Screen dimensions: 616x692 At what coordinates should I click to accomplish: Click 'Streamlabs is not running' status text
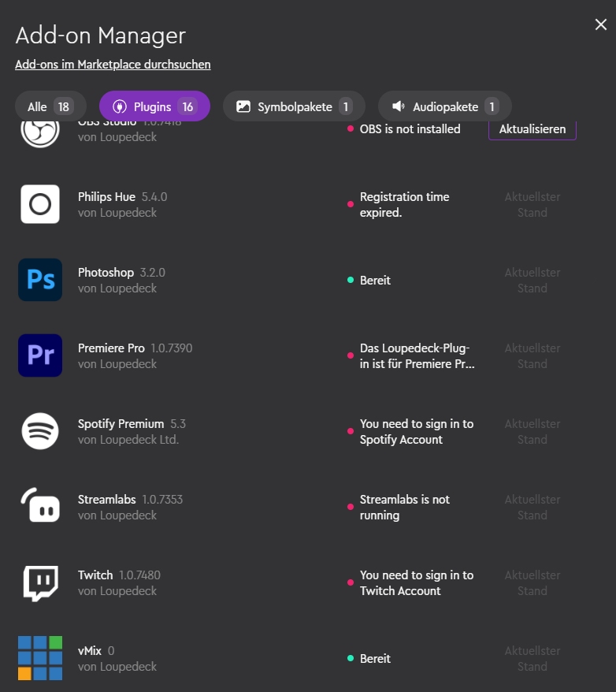[x=405, y=507]
